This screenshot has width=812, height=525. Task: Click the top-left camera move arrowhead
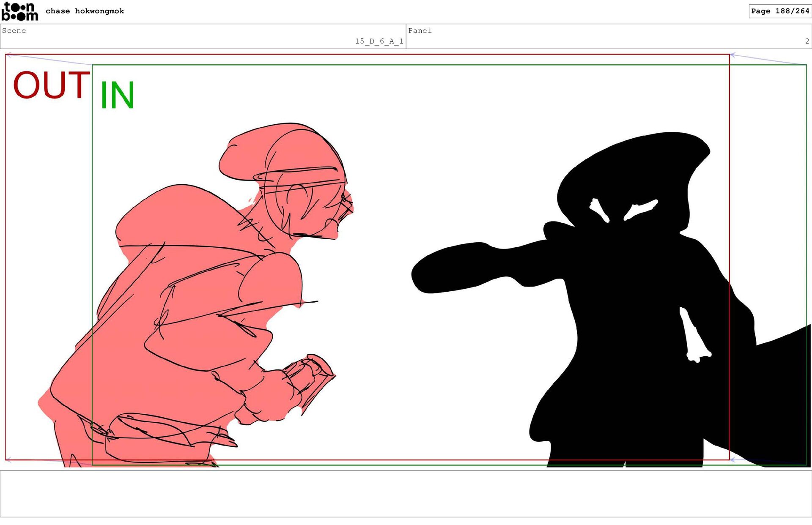tap(8, 55)
